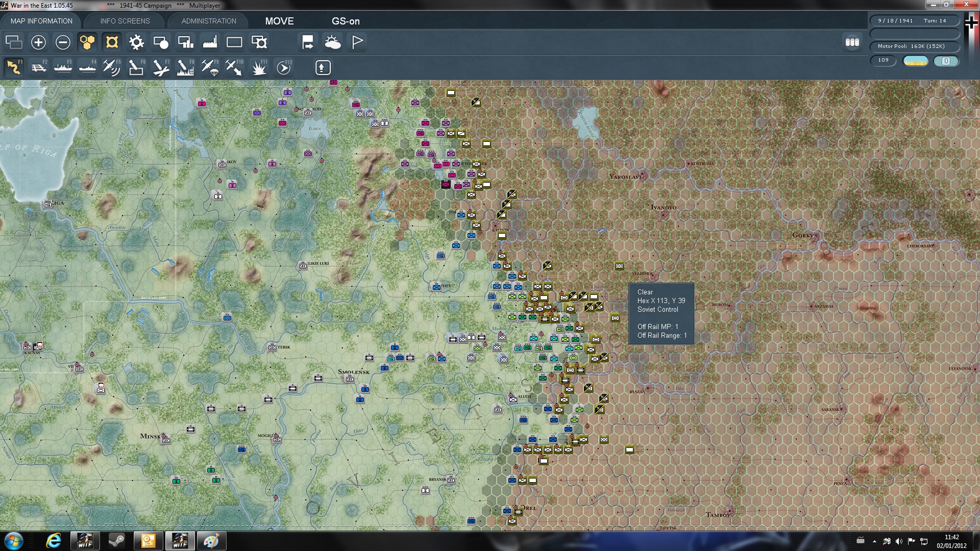Show hidden tray icons
Screen dimensions: 980x551
tap(874, 541)
